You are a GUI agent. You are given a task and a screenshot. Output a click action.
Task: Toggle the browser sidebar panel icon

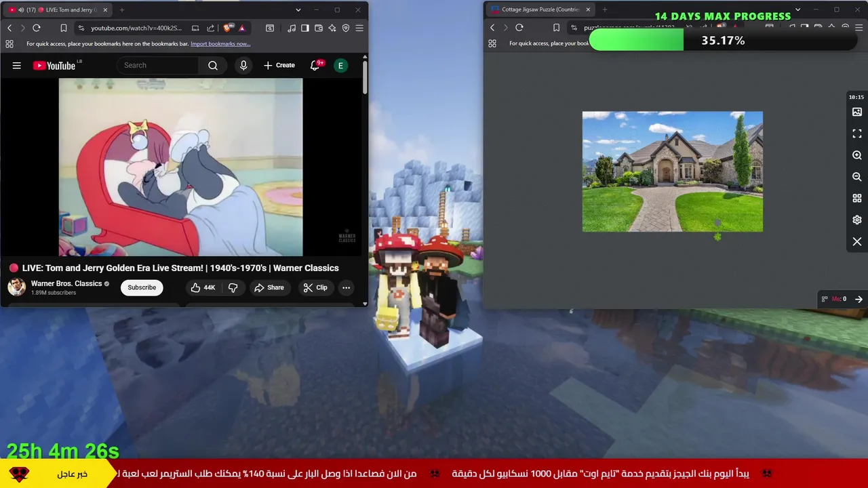pyautogui.click(x=305, y=28)
